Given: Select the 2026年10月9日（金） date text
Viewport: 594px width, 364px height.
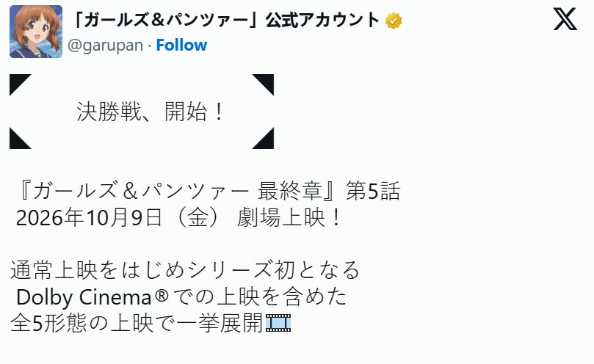Looking at the screenshot, I should pyautogui.click(x=118, y=218).
